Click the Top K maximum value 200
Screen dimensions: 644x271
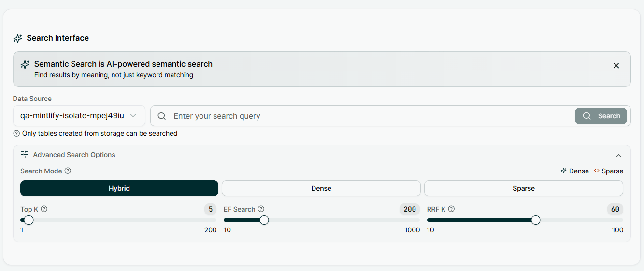point(210,230)
